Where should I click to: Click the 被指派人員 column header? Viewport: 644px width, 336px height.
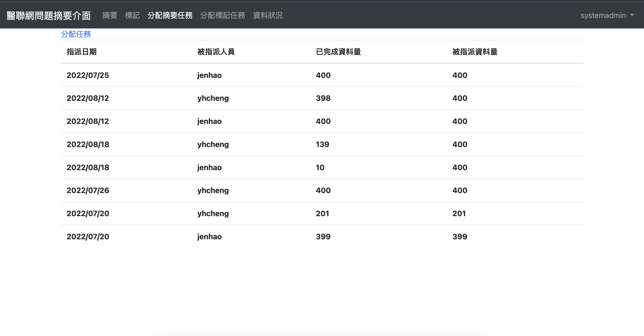(216, 52)
